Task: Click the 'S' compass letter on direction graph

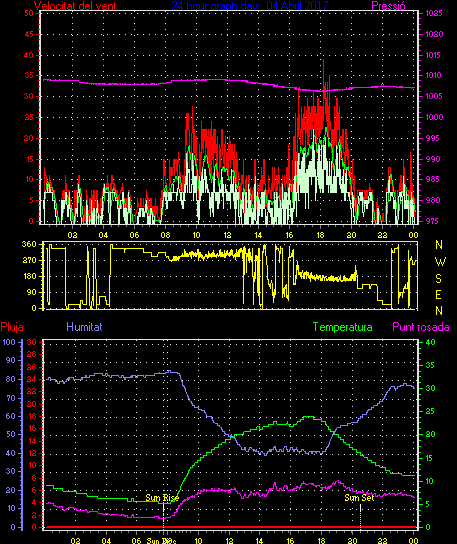Action: (438, 278)
